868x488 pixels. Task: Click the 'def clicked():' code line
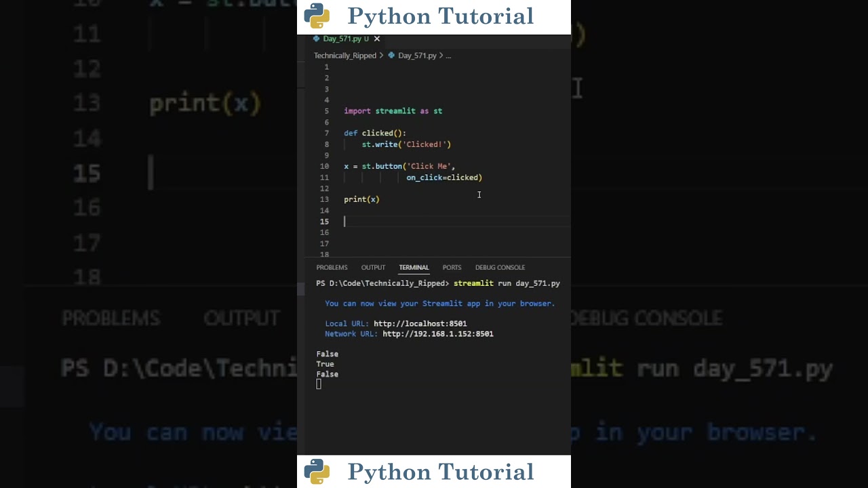click(375, 134)
